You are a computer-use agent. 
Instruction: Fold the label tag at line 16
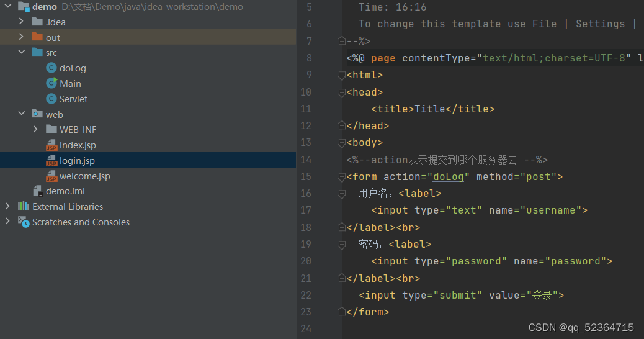click(342, 194)
